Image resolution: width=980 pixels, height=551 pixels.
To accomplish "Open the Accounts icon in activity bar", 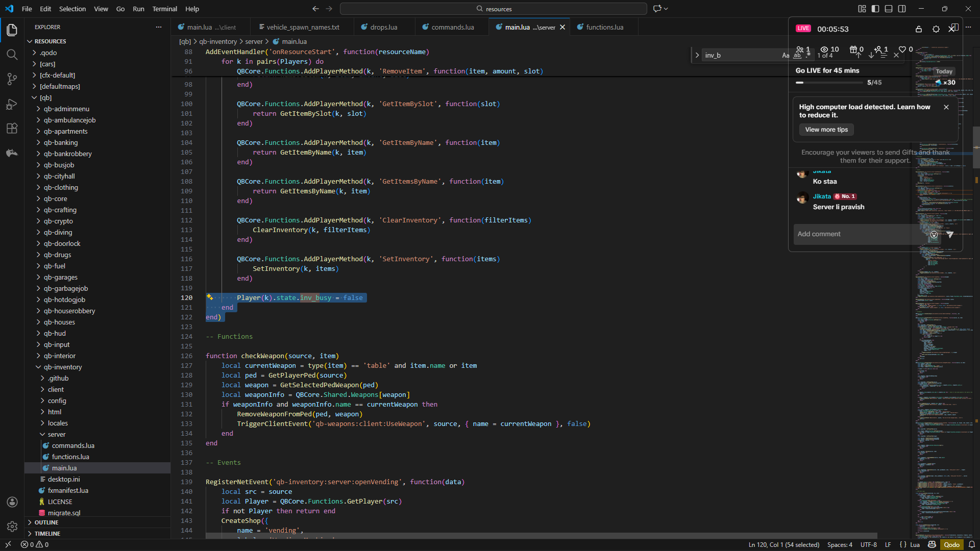I will 12,502.
